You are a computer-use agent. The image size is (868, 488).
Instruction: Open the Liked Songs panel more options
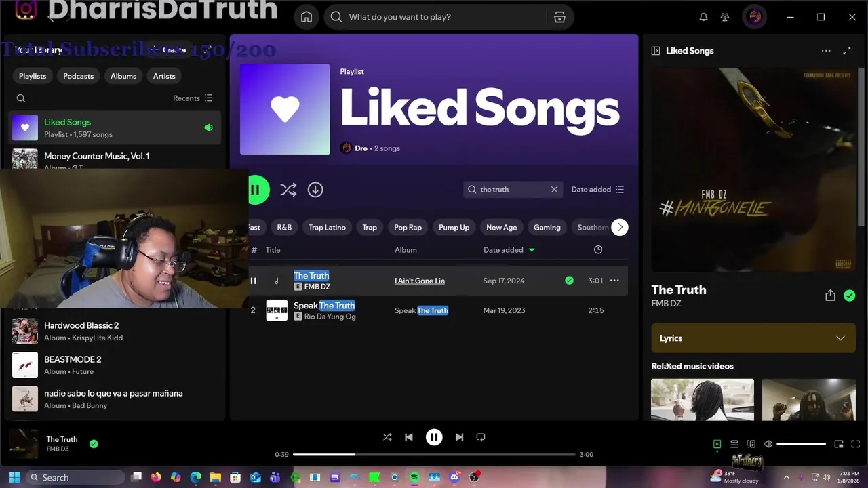coord(826,51)
